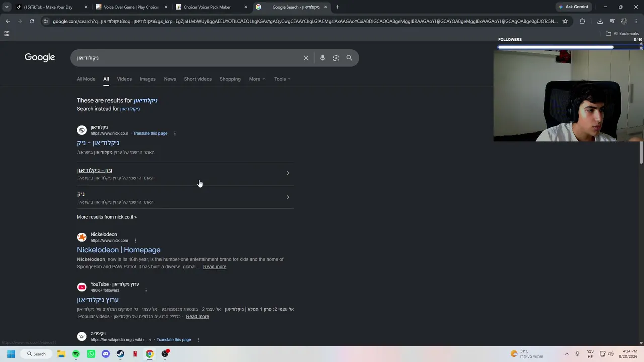Open the volume control in system tray
644x362 pixels.
tap(611, 354)
